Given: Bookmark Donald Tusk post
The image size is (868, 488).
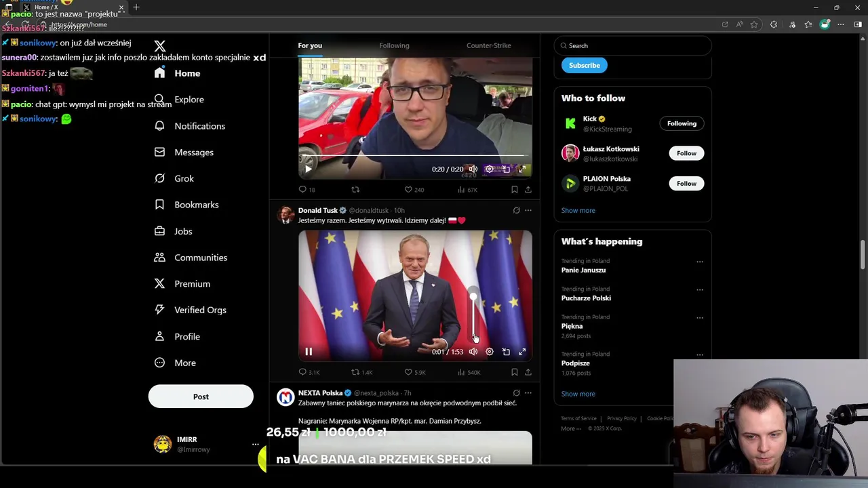Looking at the screenshot, I should (x=514, y=372).
